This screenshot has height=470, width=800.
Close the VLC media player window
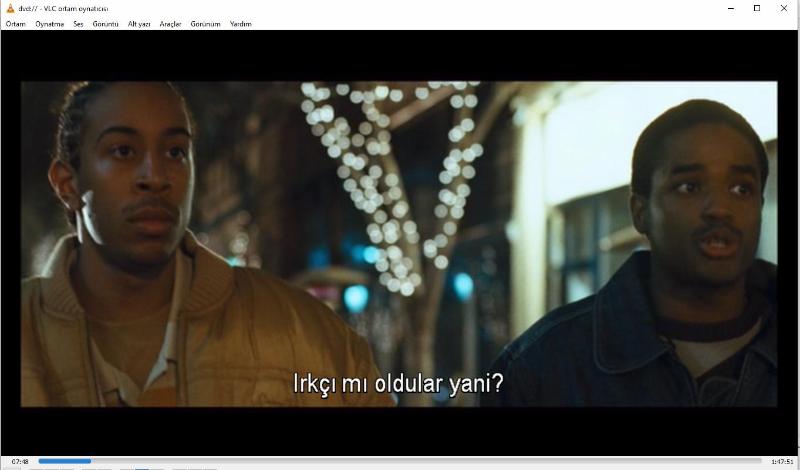tap(785, 8)
